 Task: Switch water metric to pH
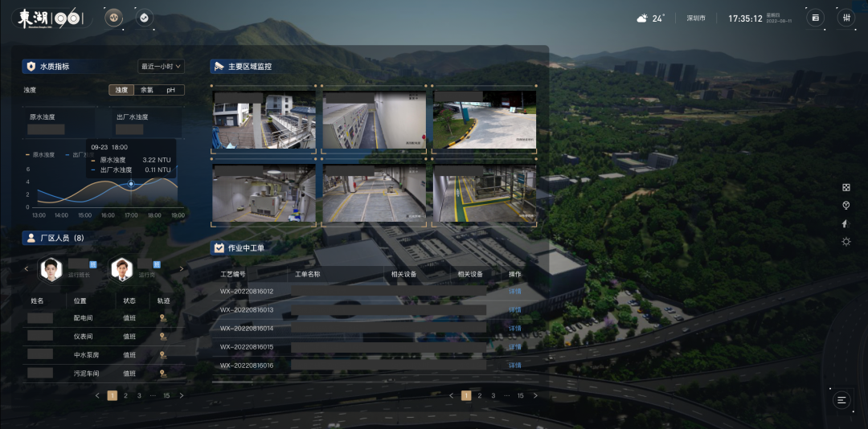tap(170, 90)
